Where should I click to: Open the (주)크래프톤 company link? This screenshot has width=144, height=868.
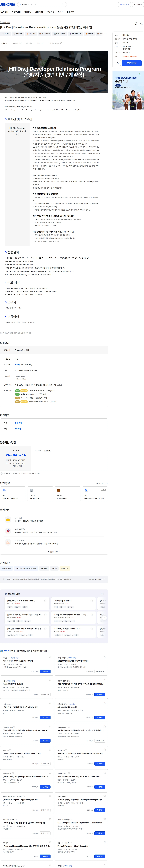(x=5, y=23)
